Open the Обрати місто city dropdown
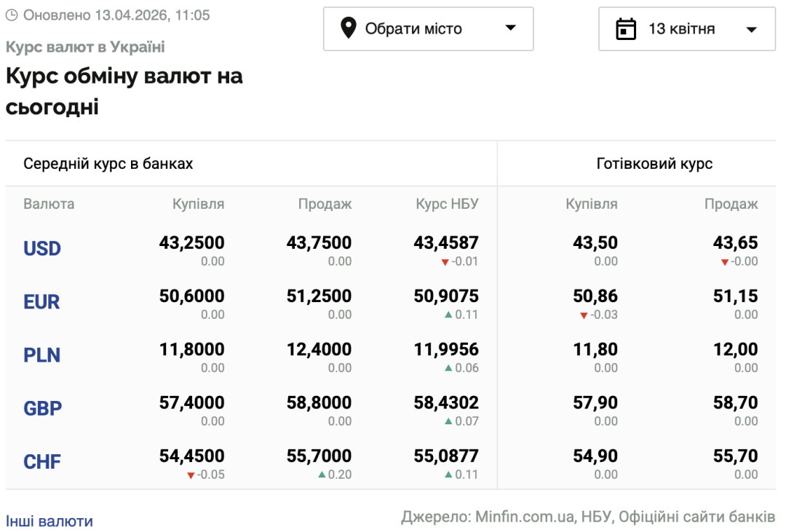This screenshot has height=532, width=786. (428, 29)
